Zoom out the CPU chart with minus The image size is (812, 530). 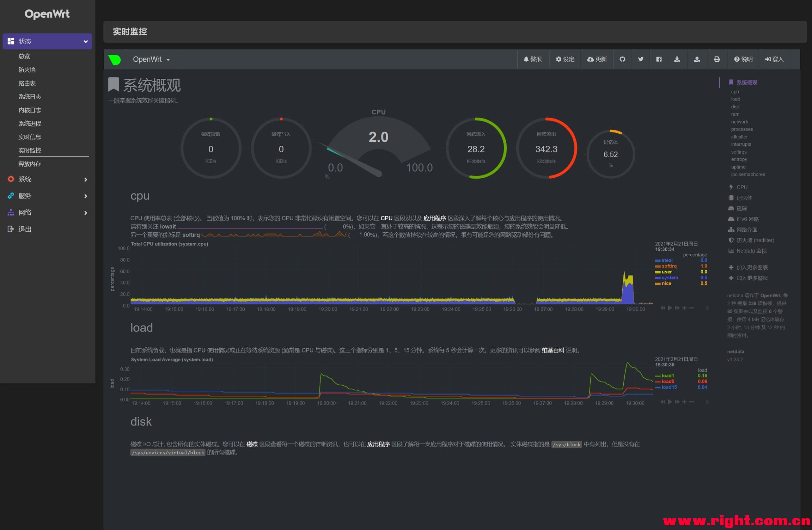691,308
